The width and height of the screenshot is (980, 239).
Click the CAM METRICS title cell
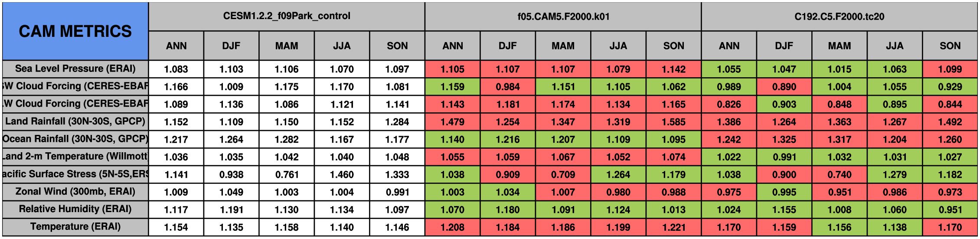point(75,31)
